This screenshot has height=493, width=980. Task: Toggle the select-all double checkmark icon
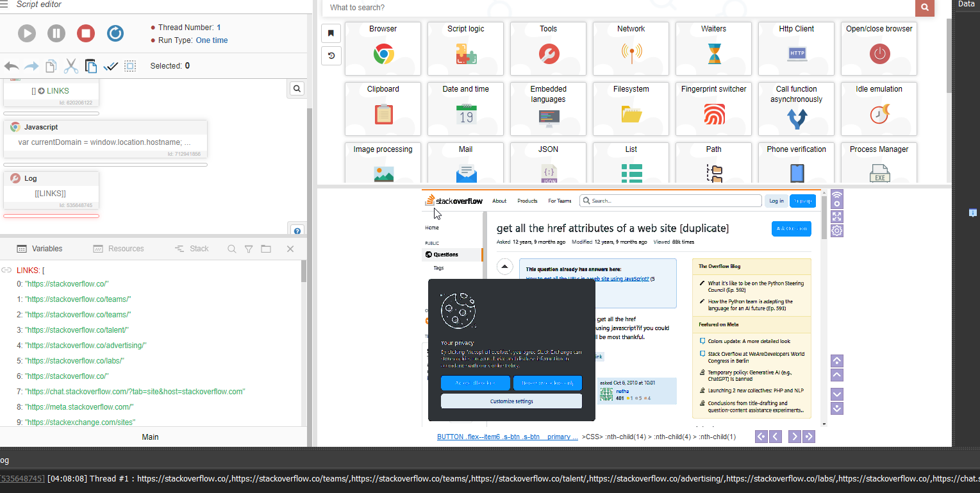tap(110, 66)
